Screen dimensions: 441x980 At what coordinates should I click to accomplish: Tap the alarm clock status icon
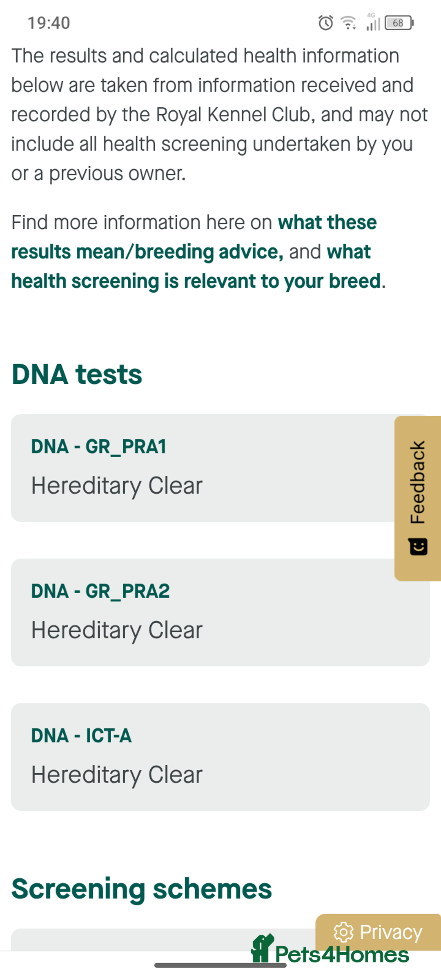pyautogui.click(x=325, y=23)
